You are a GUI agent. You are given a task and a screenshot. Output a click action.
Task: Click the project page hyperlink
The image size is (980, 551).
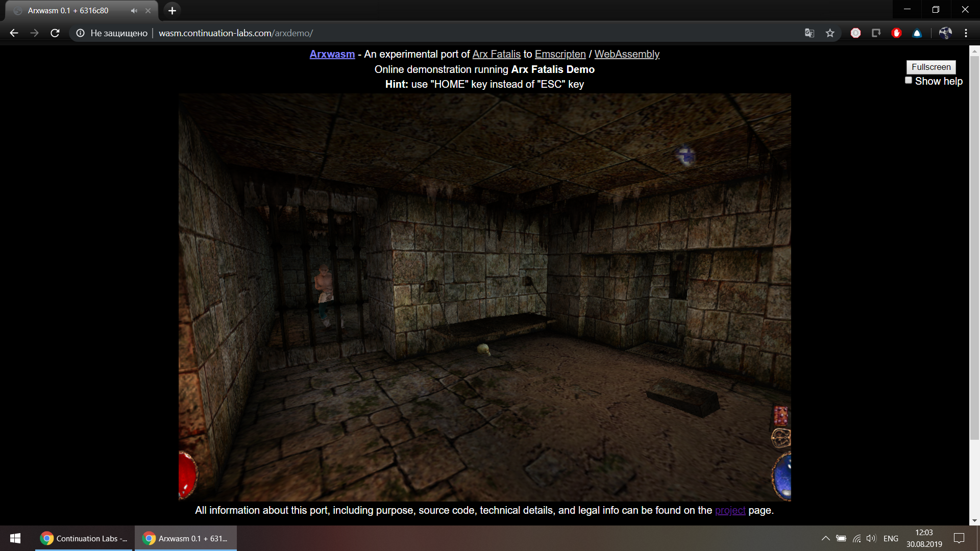729,510
